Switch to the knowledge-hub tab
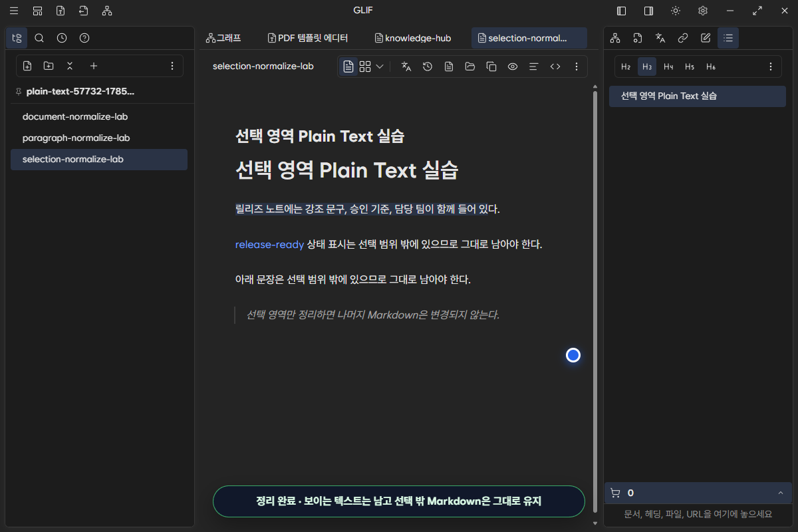 (413, 38)
